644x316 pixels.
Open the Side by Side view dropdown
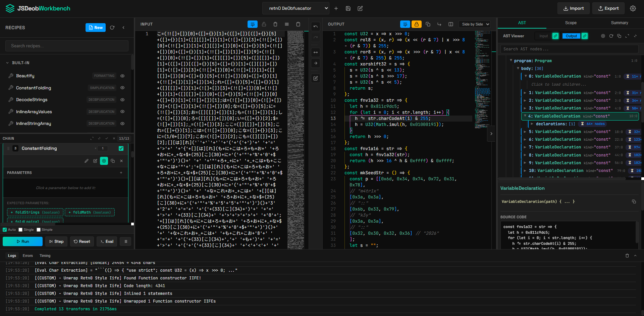(475, 24)
